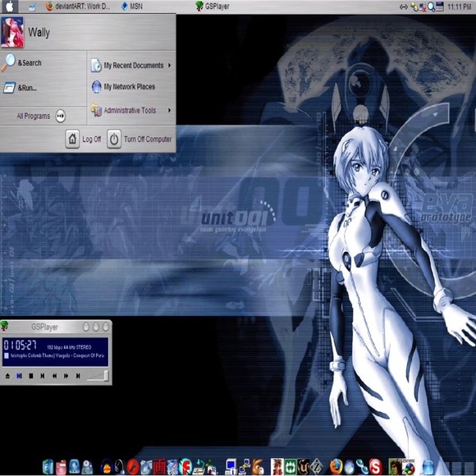Switch to GSPlayer taskbar button
This screenshot has width=476, height=476.
pyautogui.click(x=213, y=6)
